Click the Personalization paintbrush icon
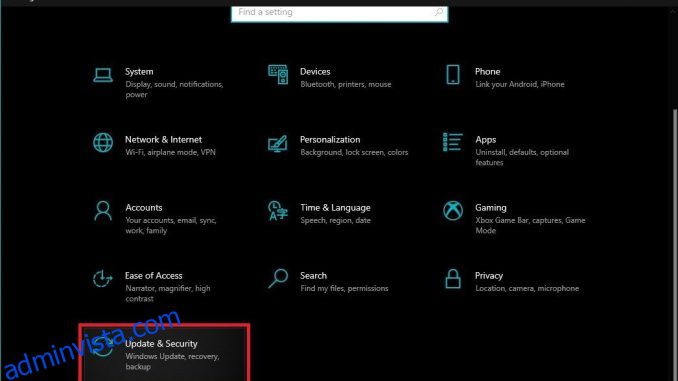The height and width of the screenshot is (381, 678). click(278, 144)
